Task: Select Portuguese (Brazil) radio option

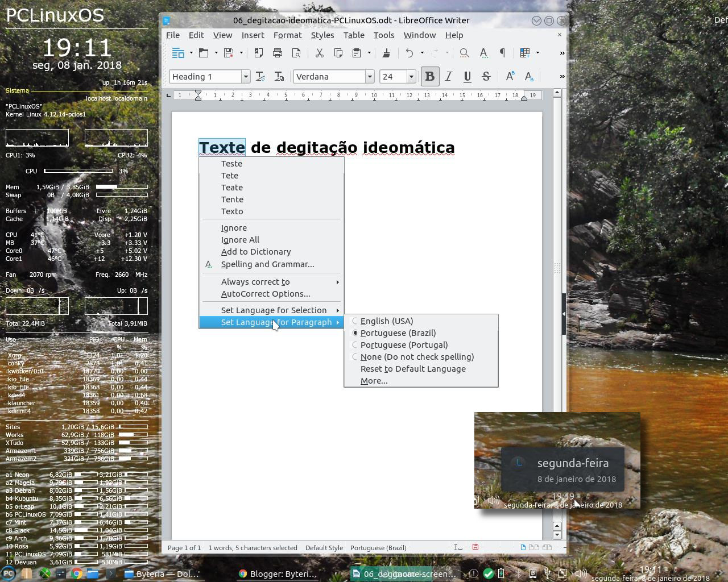Action: point(421,333)
